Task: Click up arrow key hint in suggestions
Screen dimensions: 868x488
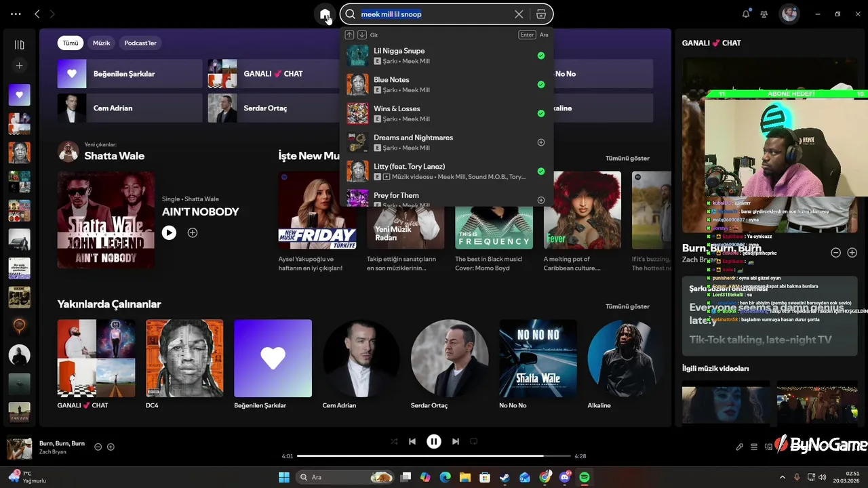Action: 349,35
